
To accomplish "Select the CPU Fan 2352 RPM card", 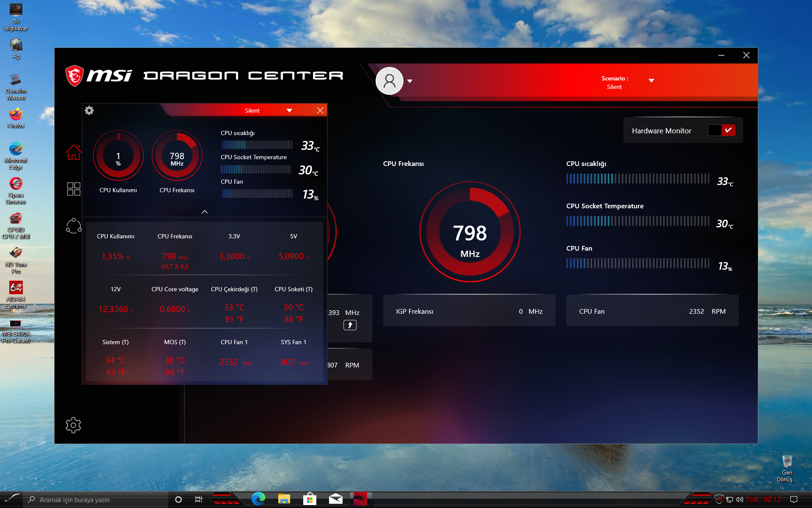I will (653, 311).
